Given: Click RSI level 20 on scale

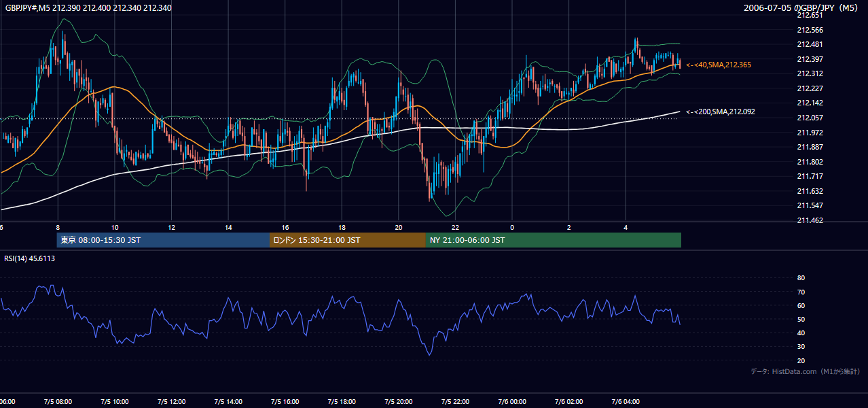Looking at the screenshot, I should (801, 360).
